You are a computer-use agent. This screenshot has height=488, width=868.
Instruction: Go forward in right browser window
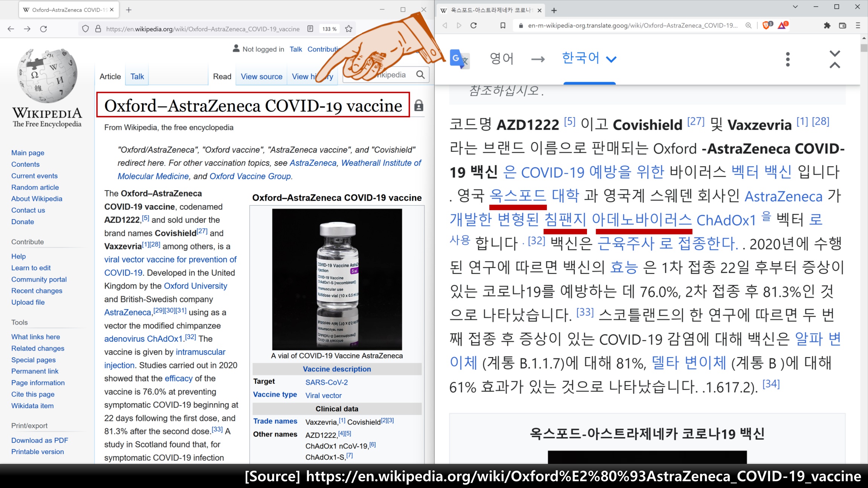[459, 25]
